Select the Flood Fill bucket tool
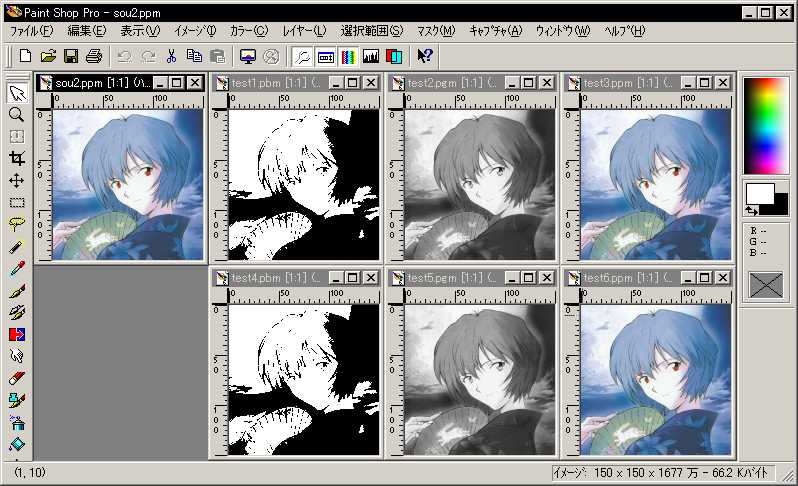 point(17,444)
